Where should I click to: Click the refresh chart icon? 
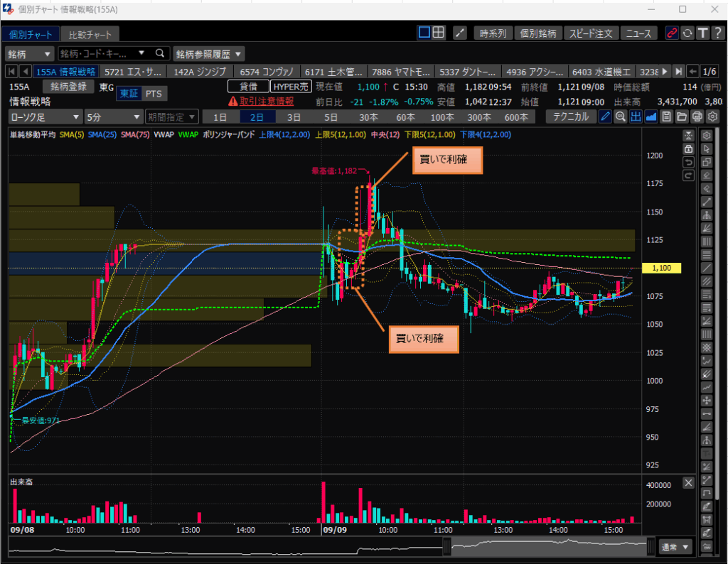click(x=687, y=33)
